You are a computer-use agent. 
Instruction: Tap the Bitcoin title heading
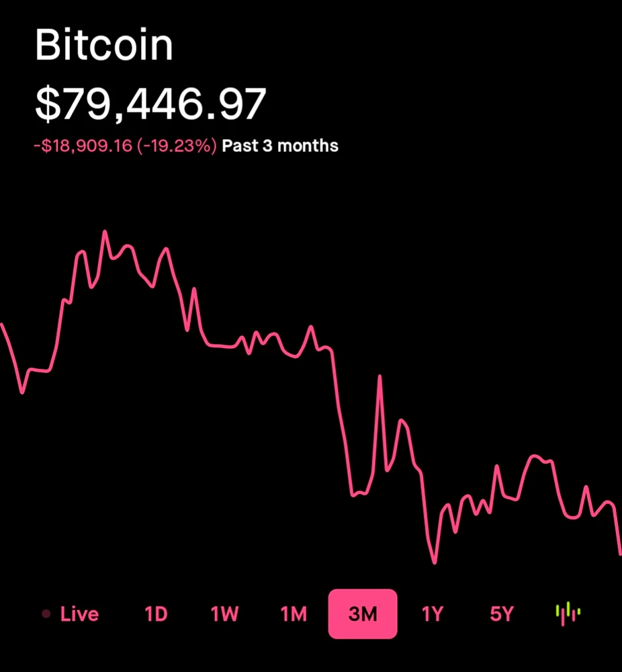(x=103, y=46)
